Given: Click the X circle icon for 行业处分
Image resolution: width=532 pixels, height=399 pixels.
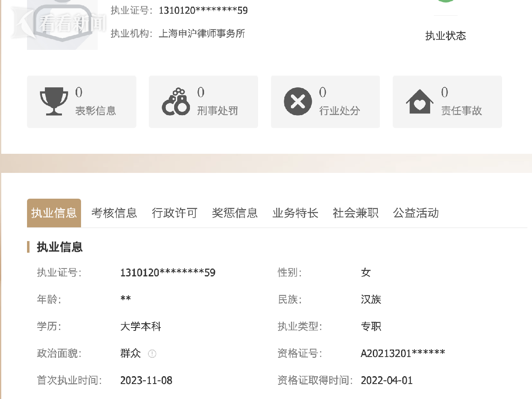Looking at the screenshot, I should click(298, 101).
